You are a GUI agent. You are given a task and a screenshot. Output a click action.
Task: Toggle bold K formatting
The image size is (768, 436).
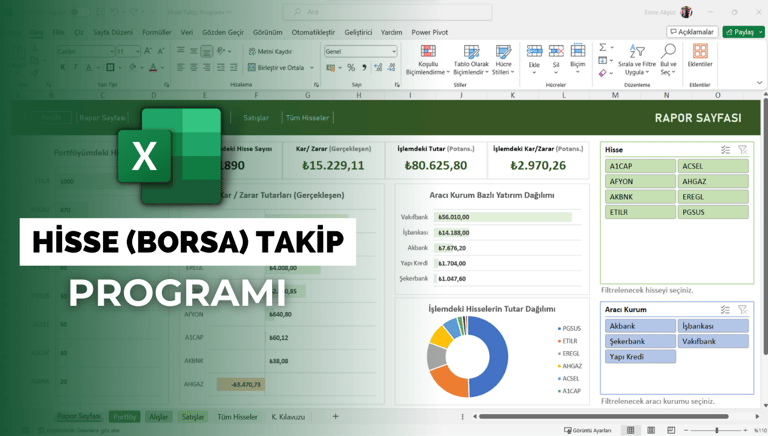pyautogui.click(x=63, y=67)
